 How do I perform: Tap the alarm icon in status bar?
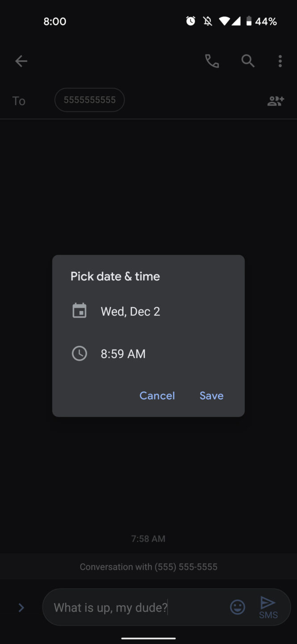[x=191, y=21]
